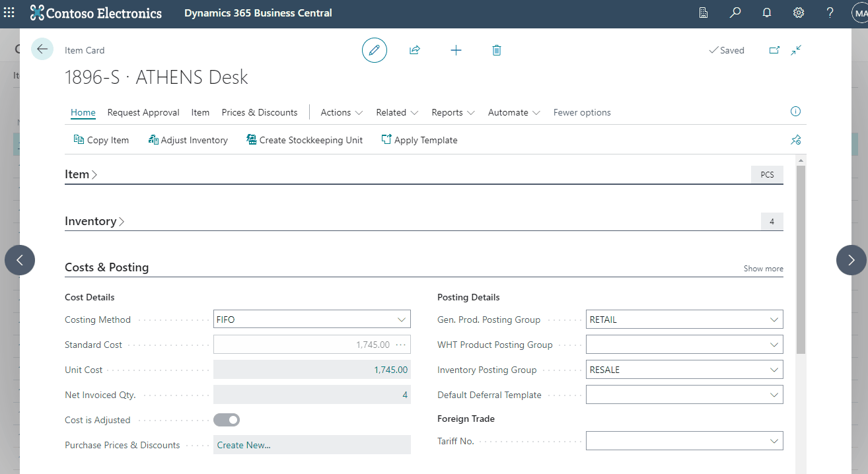
Task: Open the settings gear
Action: 799,13
